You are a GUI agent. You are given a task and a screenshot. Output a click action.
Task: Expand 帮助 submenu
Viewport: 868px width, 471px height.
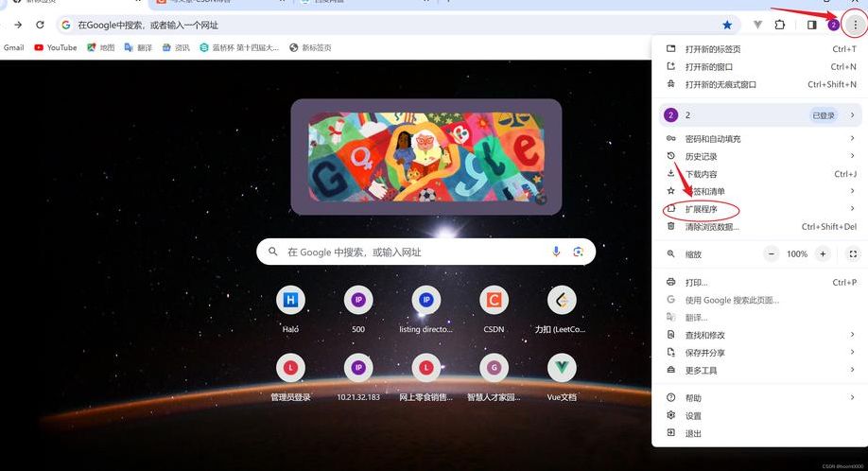(761, 398)
